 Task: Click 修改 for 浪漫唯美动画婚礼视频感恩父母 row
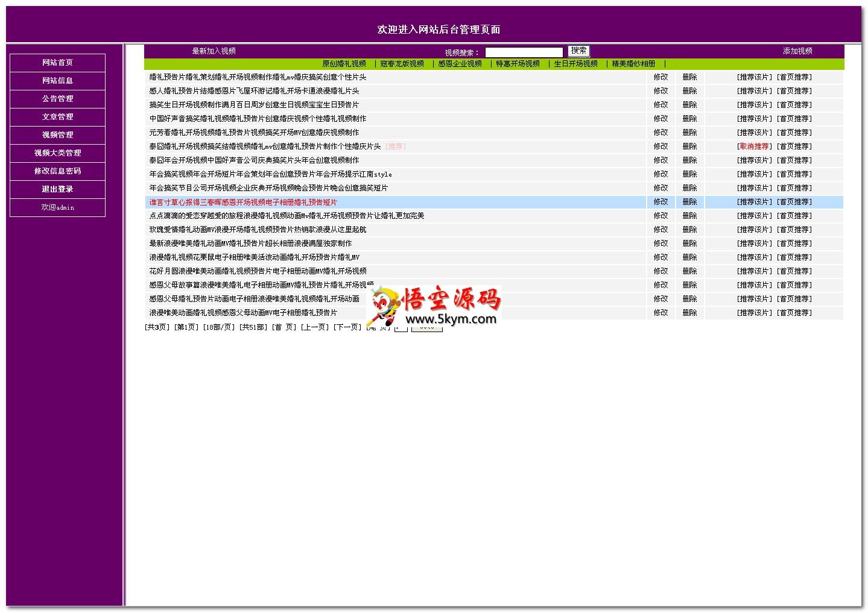tap(661, 313)
